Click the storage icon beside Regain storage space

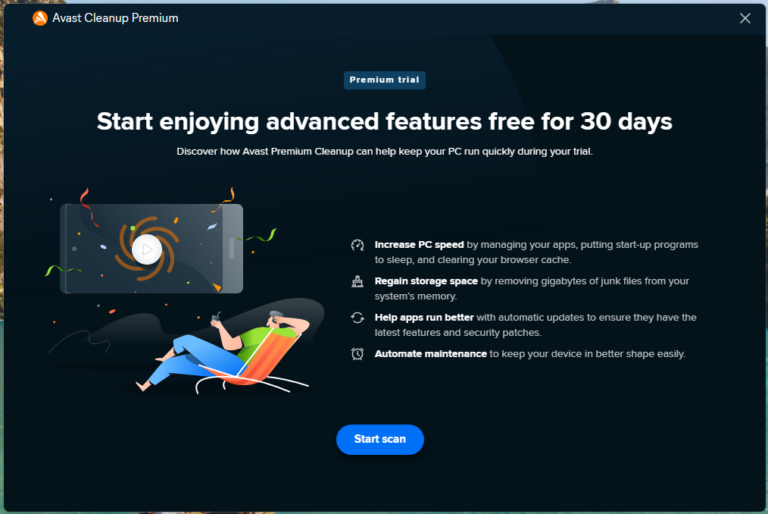point(357,281)
